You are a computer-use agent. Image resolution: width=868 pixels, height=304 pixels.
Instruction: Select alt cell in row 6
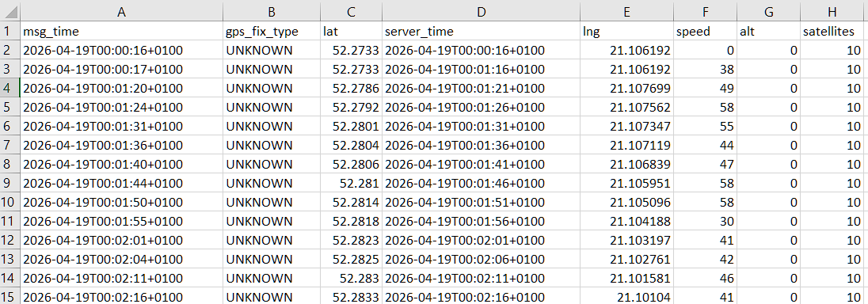769,126
